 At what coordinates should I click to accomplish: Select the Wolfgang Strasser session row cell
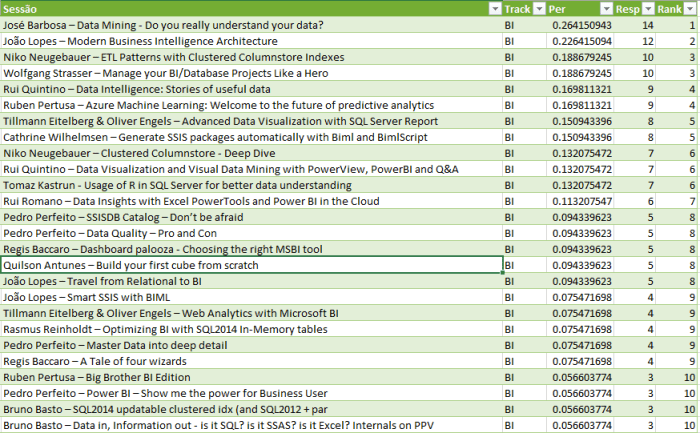coord(250,73)
